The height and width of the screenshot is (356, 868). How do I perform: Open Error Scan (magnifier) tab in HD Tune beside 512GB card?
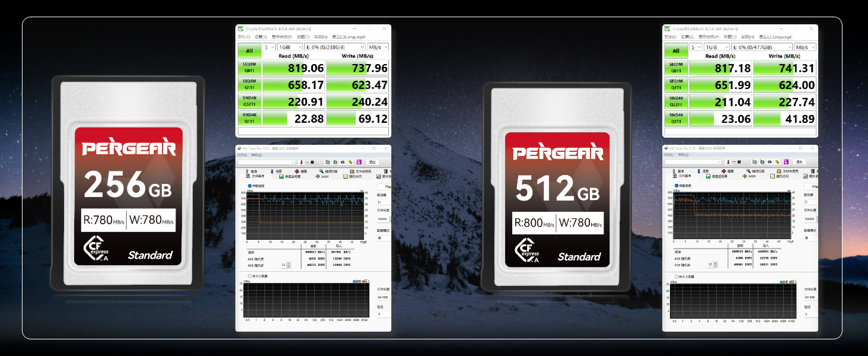(755, 171)
